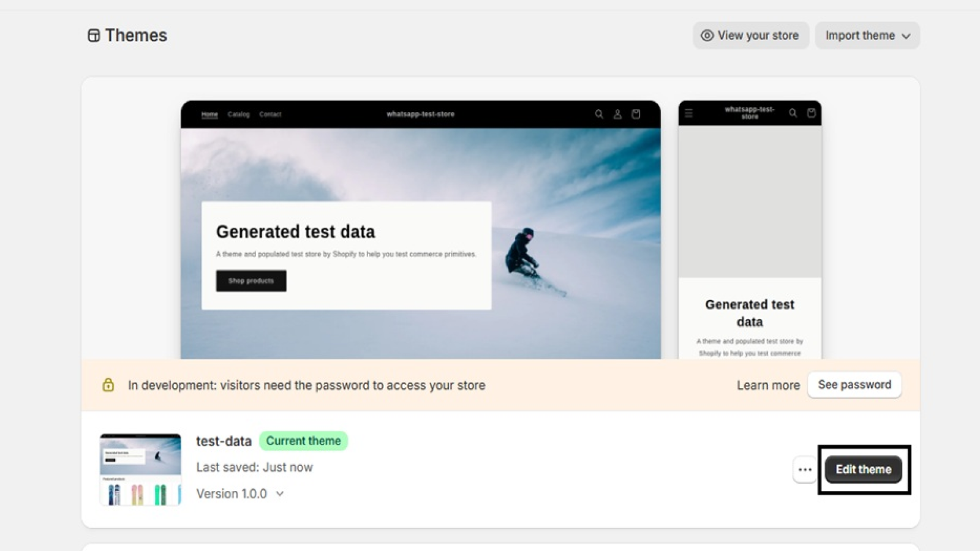Expand the Import theme dropdown
The height and width of the screenshot is (551, 980).
tap(867, 36)
